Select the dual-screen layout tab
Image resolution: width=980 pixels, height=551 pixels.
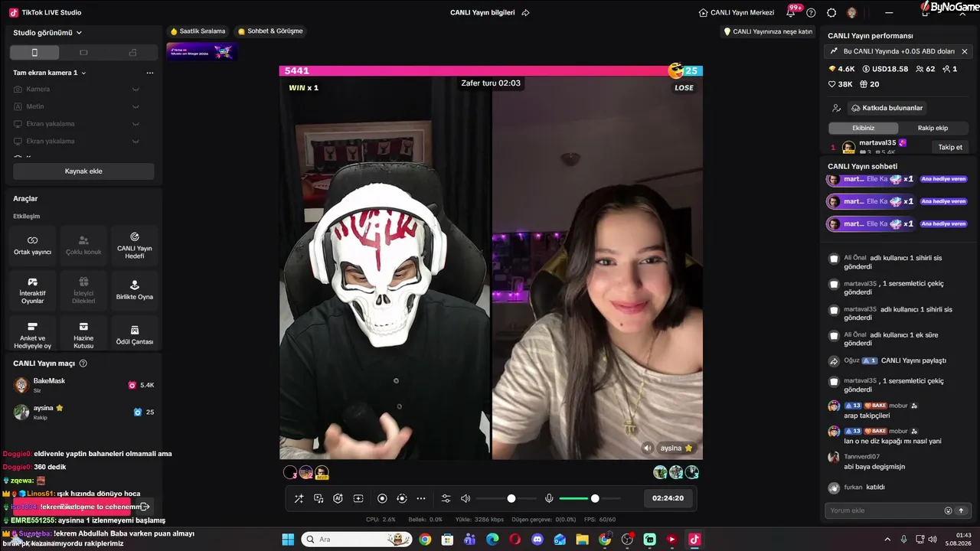pyautogui.click(x=132, y=53)
